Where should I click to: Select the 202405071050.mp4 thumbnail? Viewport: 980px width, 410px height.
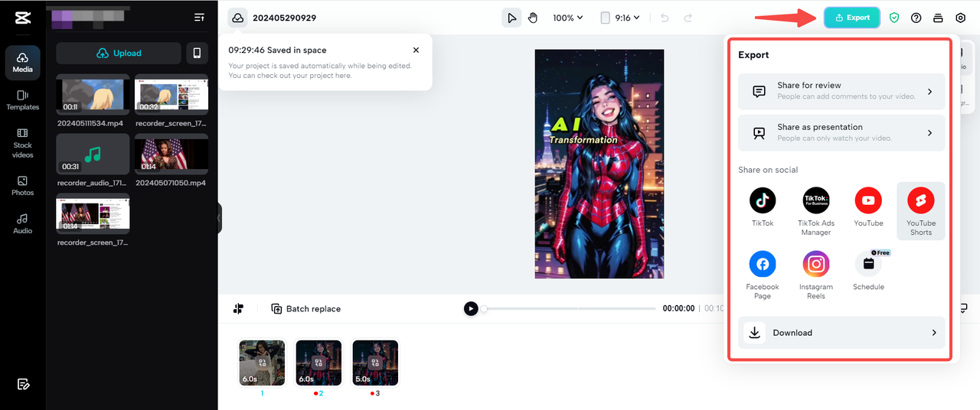[x=171, y=155]
